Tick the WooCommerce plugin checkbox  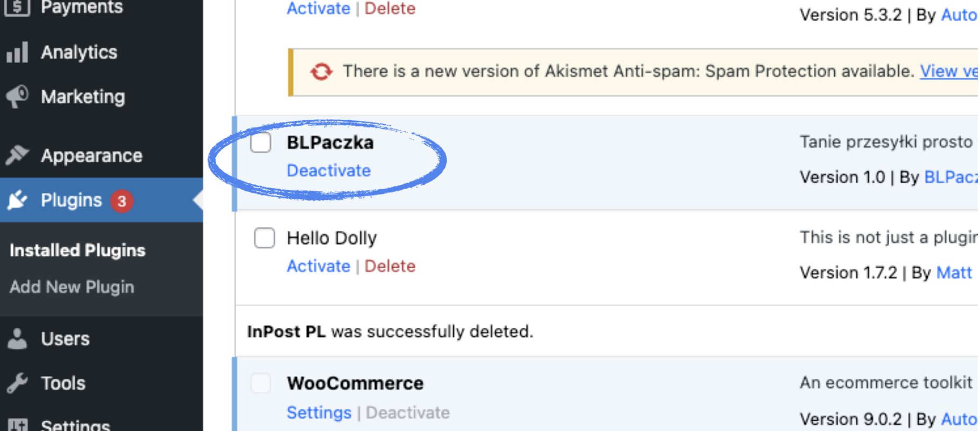click(x=261, y=383)
